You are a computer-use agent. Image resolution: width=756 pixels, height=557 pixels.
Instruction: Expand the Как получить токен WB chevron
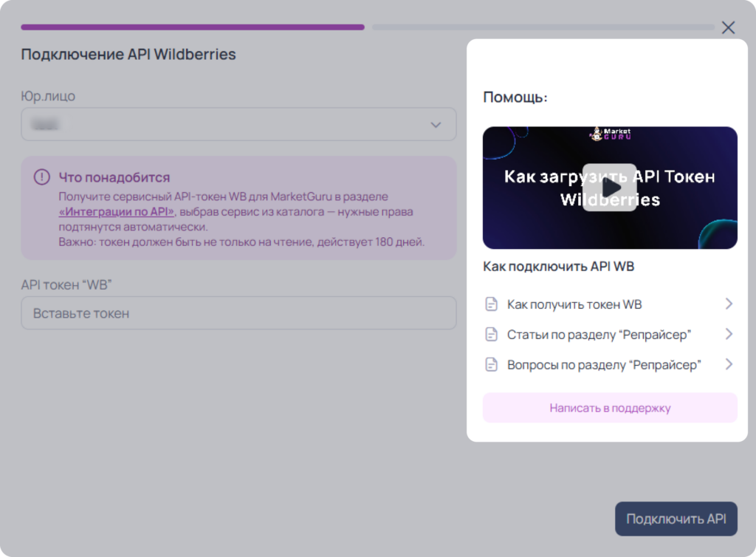[x=729, y=304]
